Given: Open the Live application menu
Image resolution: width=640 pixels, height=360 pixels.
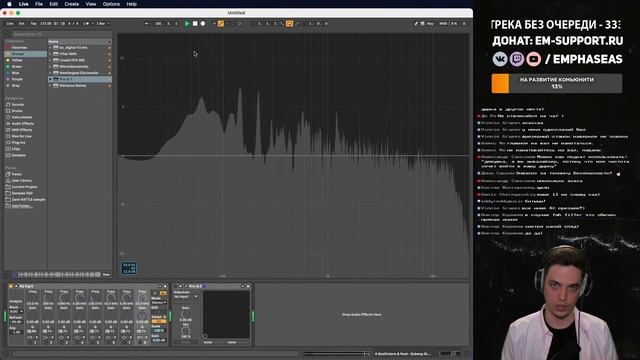Looking at the screenshot, I should (x=24, y=4).
